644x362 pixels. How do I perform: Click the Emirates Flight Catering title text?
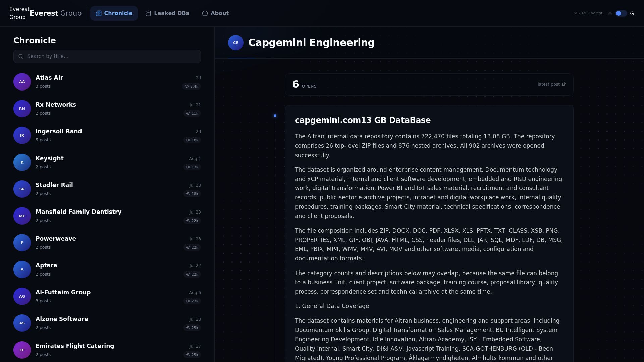75,346
